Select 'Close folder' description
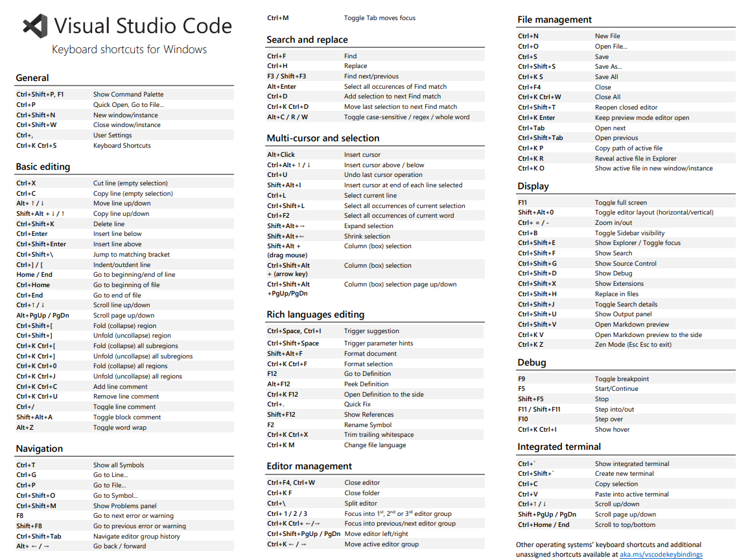Viewport: 750px width, 560px height. [362, 493]
